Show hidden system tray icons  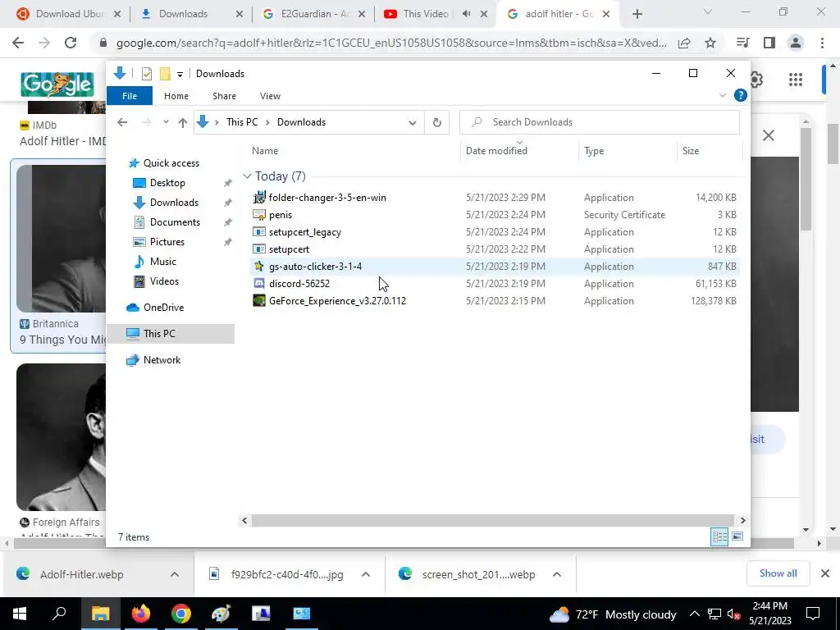pos(694,614)
